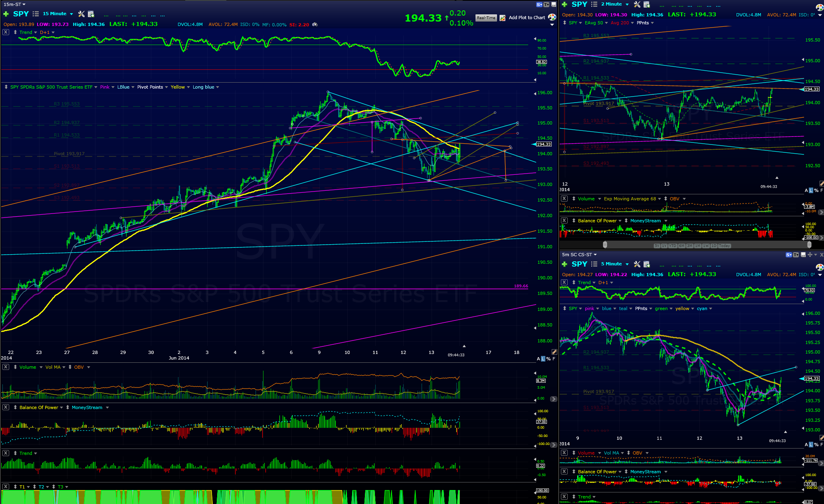Close the Balance Of Power pane on the 2-minute chart

[x=564, y=220]
